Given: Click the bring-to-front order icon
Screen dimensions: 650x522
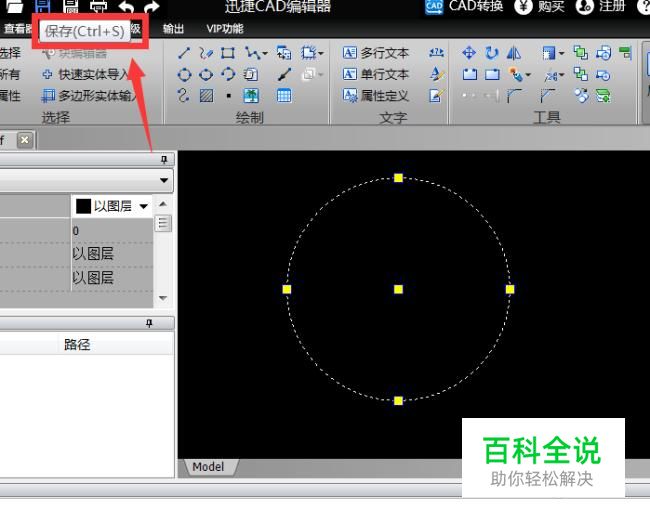Looking at the screenshot, I should point(580,53).
